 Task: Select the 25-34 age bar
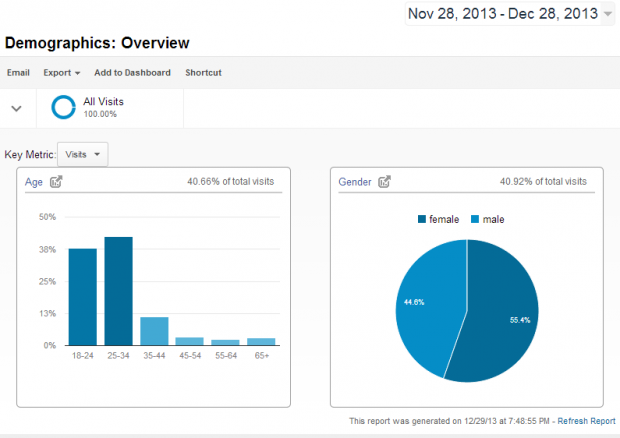click(118, 290)
